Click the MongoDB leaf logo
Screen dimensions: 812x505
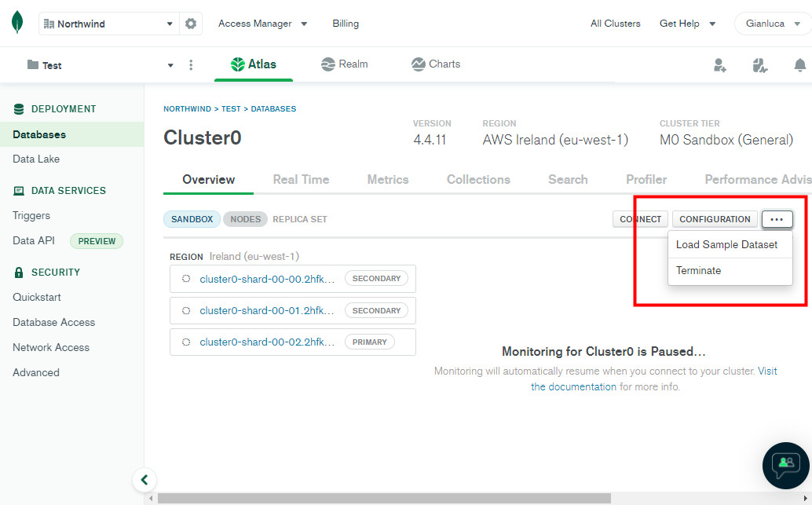click(17, 22)
